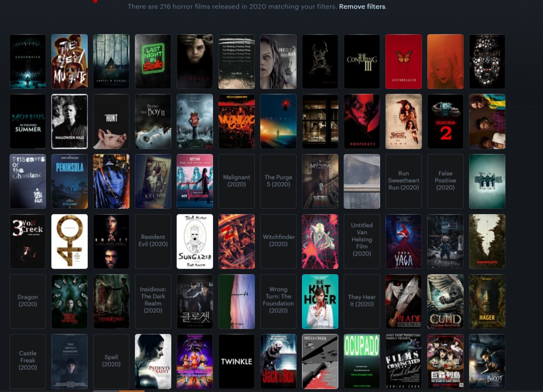Open the Peninsula poster

(x=70, y=181)
